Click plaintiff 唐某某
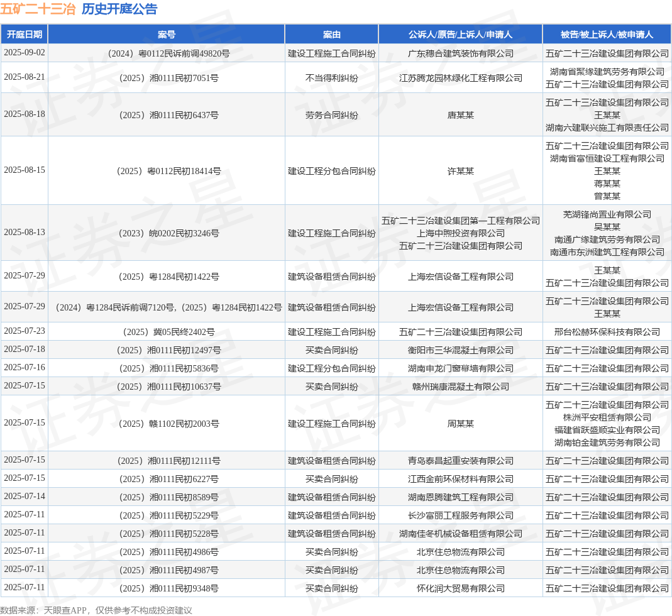 pyautogui.click(x=461, y=115)
